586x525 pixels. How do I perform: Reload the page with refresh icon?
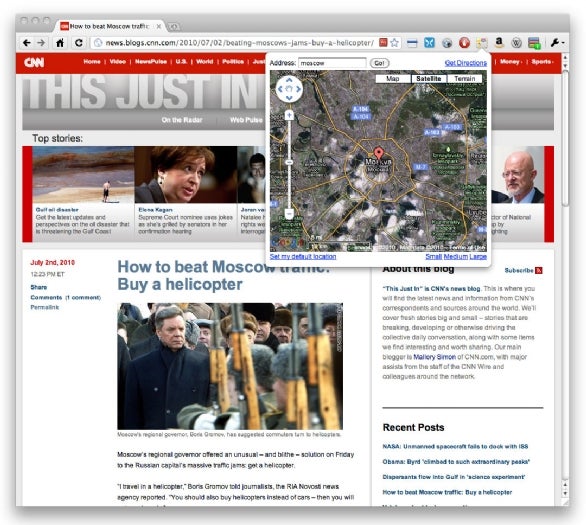point(78,43)
